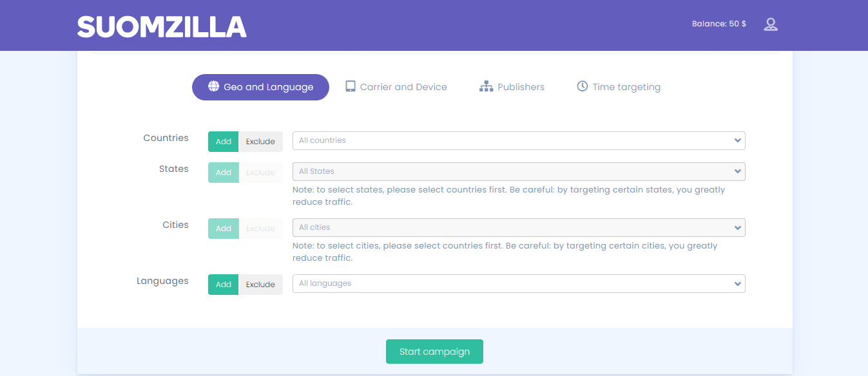The image size is (868, 376).
Task: Toggle Add for Countries
Action: pyautogui.click(x=223, y=142)
